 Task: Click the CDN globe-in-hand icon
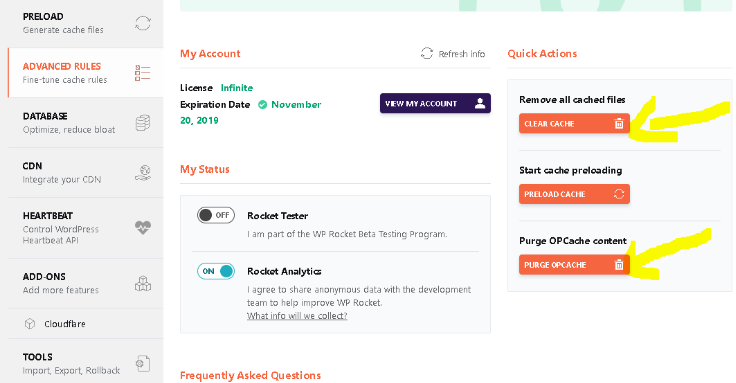pyautogui.click(x=143, y=173)
